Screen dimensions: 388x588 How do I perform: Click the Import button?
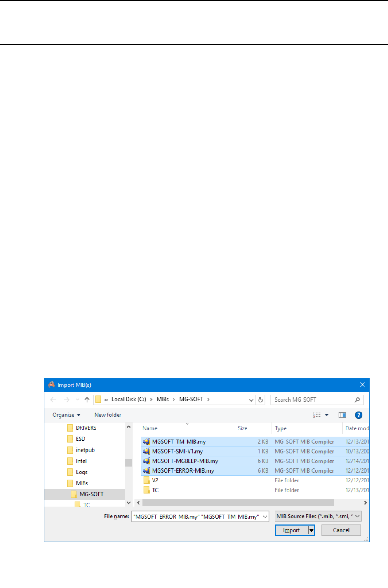point(292,530)
